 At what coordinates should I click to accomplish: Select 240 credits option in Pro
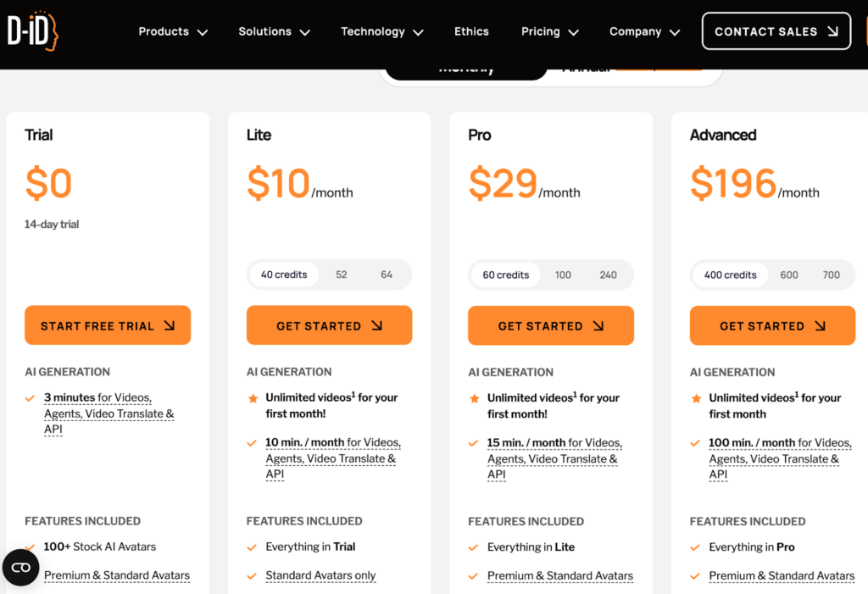click(x=608, y=275)
